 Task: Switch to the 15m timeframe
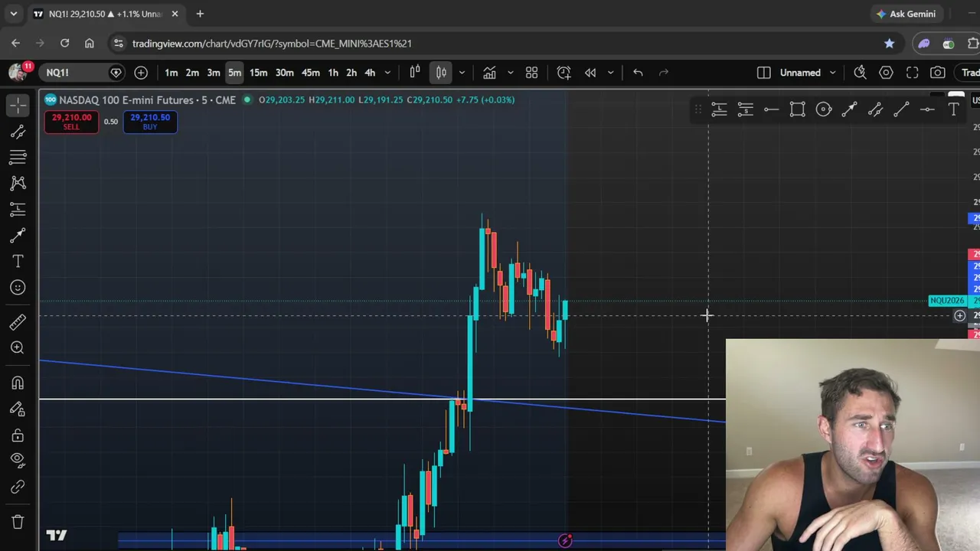tap(258, 73)
